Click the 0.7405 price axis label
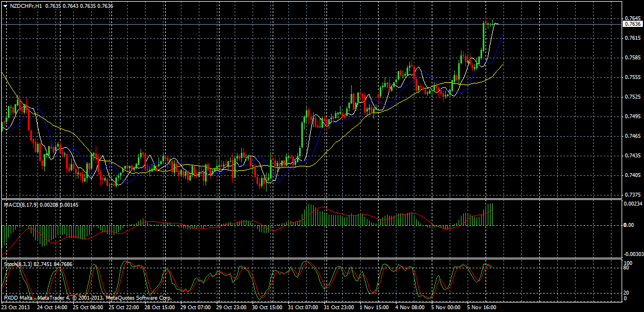 click(x=633, y=175)
